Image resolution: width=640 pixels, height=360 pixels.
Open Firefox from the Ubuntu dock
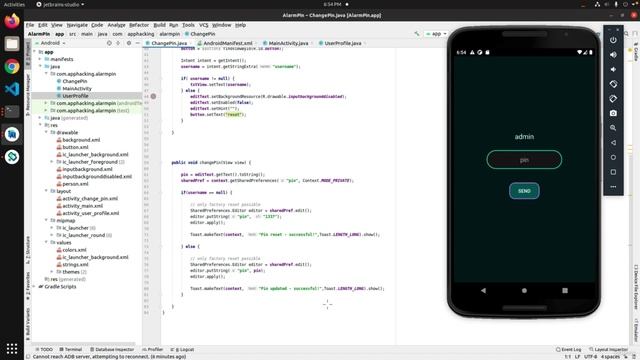(x=12, y=21)
